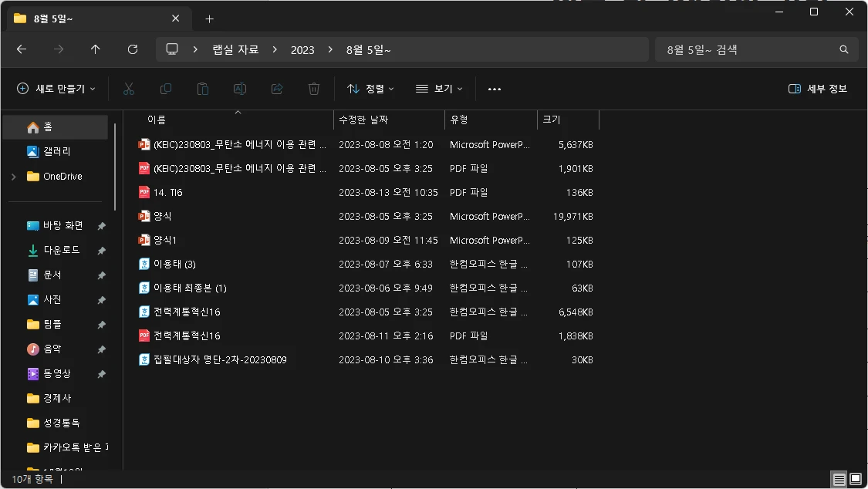The width and height of the screenshot is (868, 489).
Task: Open the three-dot more options menu
Action: 495,89
